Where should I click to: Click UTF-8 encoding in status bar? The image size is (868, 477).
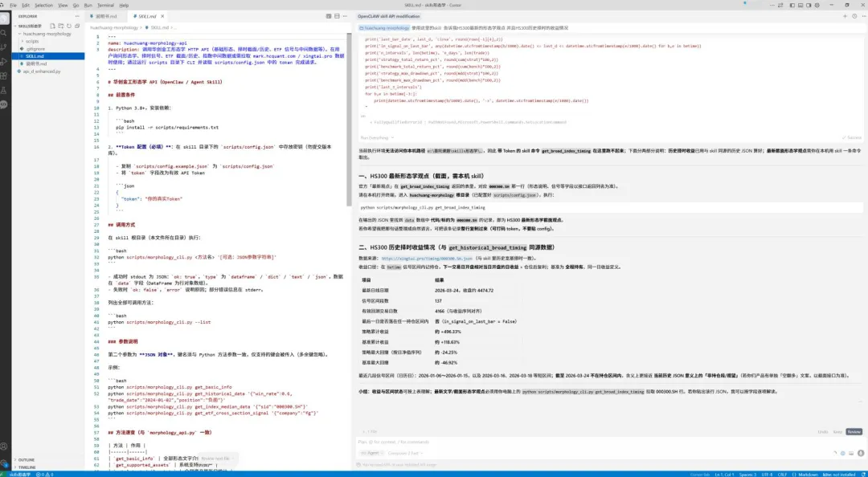pos(767,475)
